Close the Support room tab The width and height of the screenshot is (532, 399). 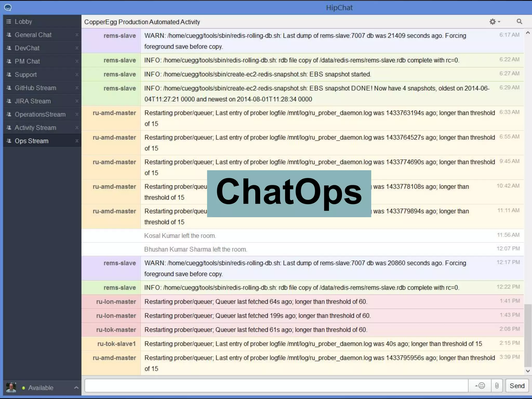pyautogui.click(x=77, y=75)
